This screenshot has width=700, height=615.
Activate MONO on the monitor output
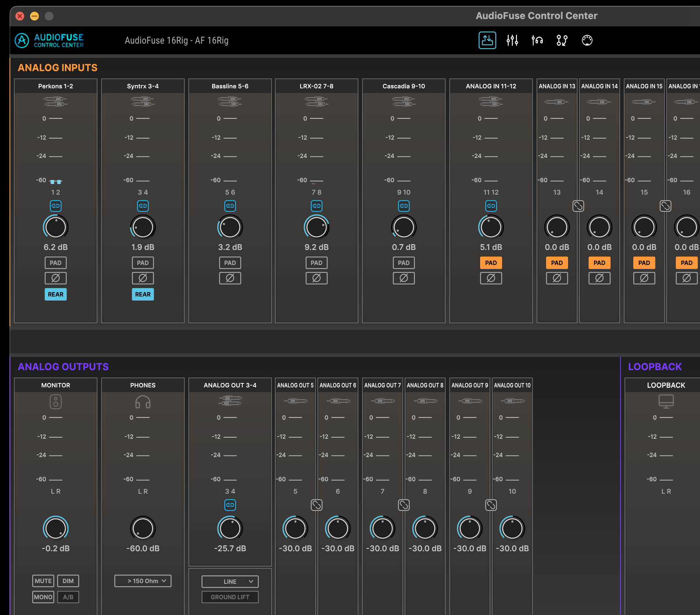click(43, 597)
